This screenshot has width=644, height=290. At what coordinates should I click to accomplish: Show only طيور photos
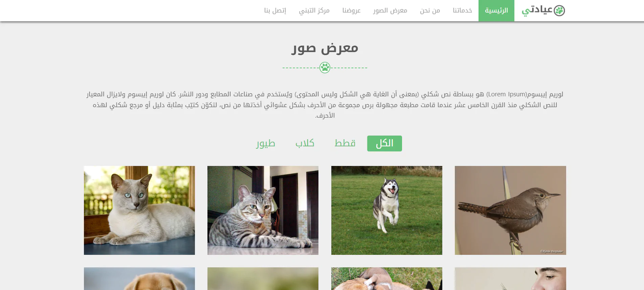265,143
